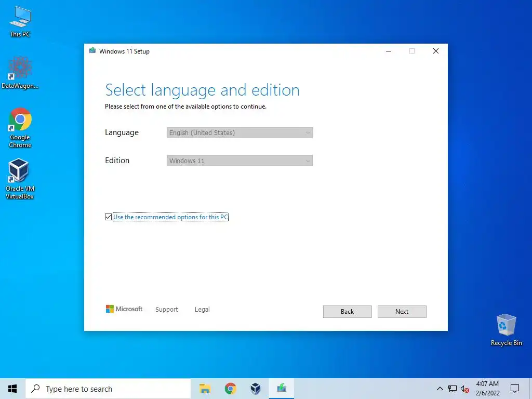Click the muted volume tray icon

coord(465,389)
